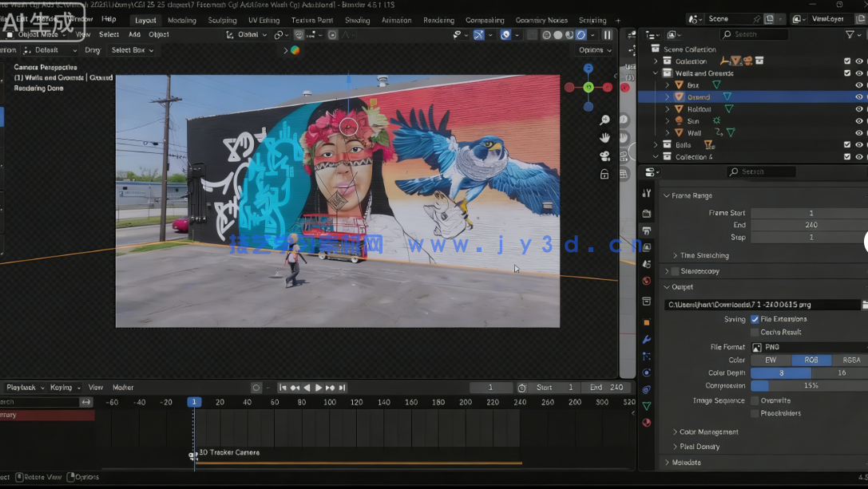This screenshot has height=489, width=868.
Task: Toggle the File Extensions checkbox
Action: [x=755, y=319]
